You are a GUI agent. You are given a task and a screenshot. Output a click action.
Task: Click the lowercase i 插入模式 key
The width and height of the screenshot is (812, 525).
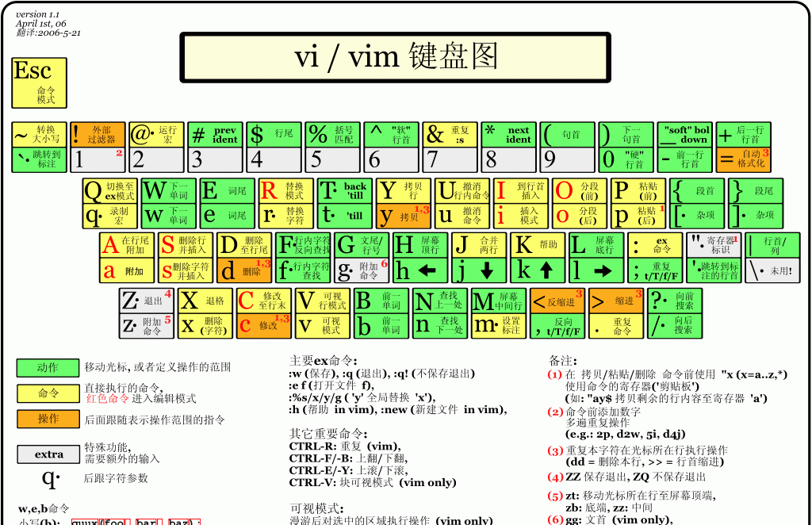(520, 216)
